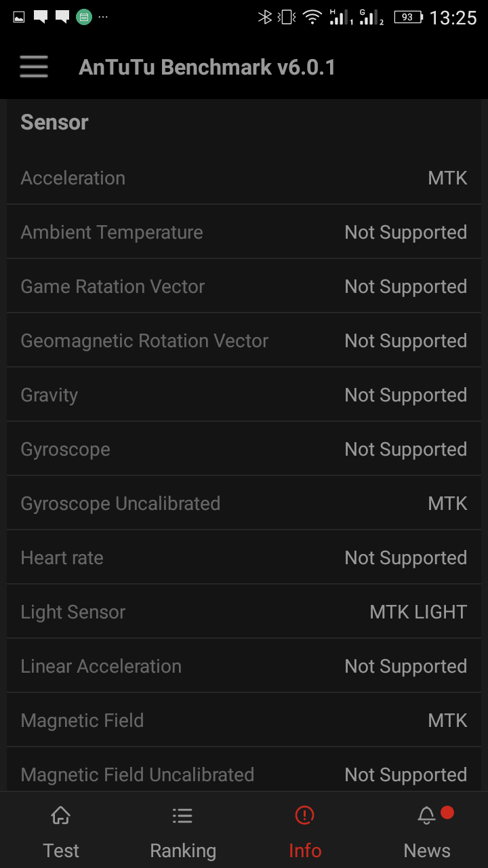Select the Heart rate row
488x868 pixels.
pos(244,557)
